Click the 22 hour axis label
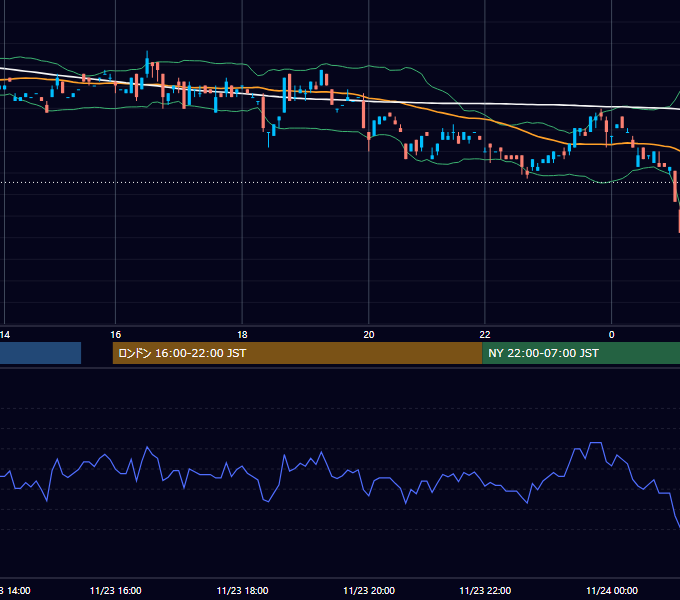This screenshot has height=600, width=680. pyautogui.click(x=485, y=335)
